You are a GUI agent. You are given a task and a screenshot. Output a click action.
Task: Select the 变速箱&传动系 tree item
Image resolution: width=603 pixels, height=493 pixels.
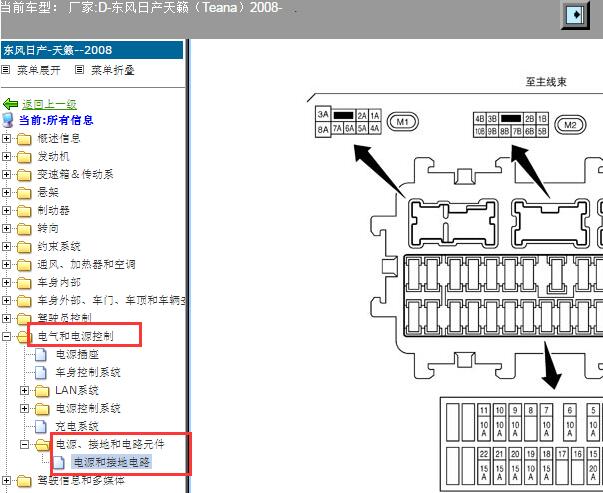[x=75, y=175]
